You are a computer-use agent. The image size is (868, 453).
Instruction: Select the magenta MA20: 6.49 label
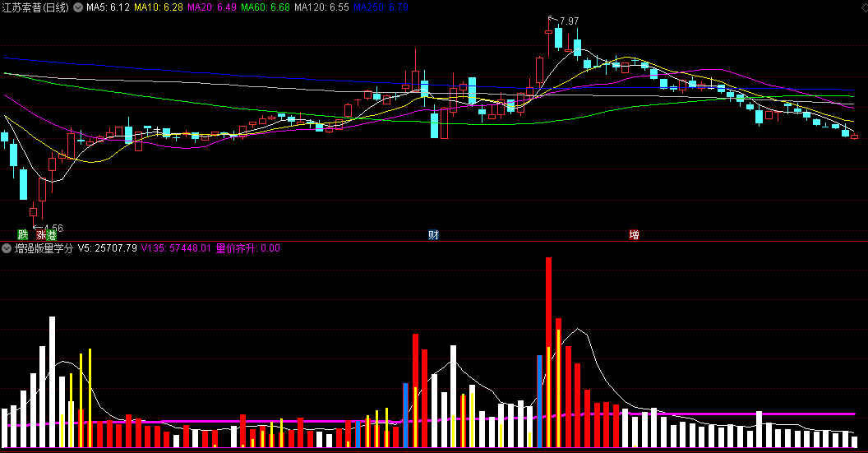212,7
